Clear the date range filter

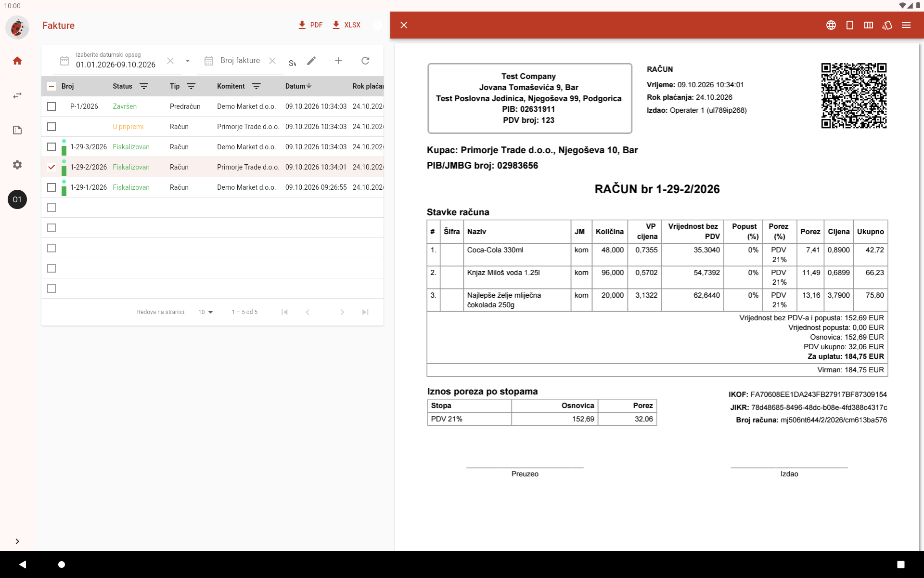click(x=170, y=61)
